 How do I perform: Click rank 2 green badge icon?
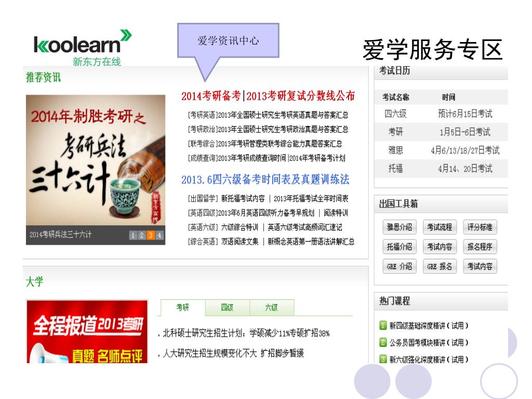point(383,342)
